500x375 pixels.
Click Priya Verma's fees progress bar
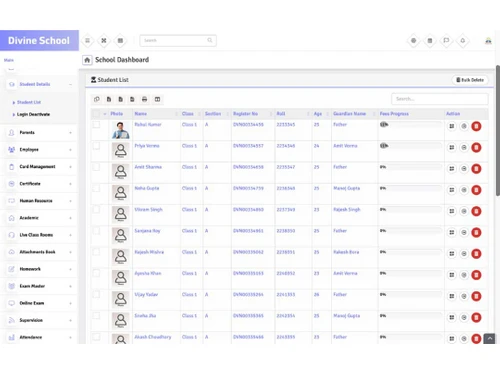(411, 146)
